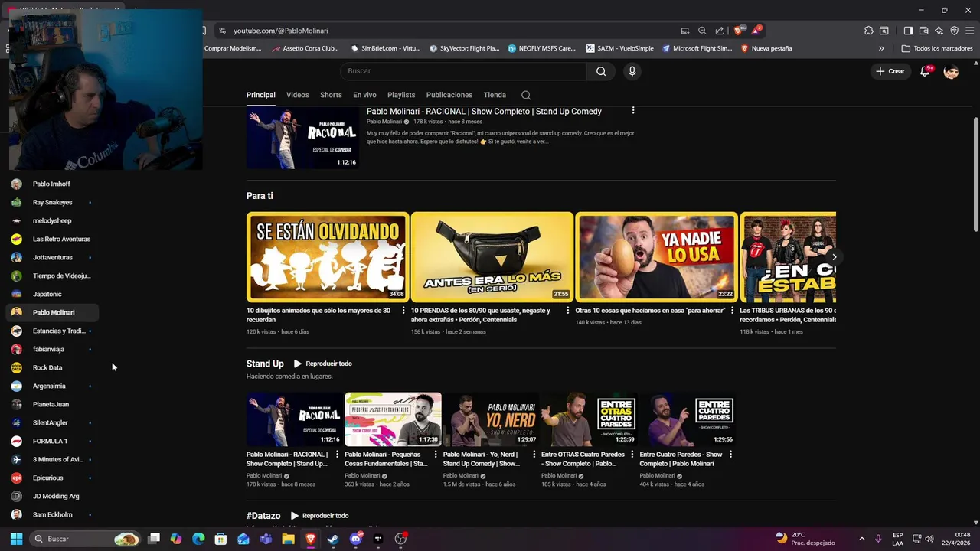Open Ray Snakeyes subscription in sidebar

[52, 202]
